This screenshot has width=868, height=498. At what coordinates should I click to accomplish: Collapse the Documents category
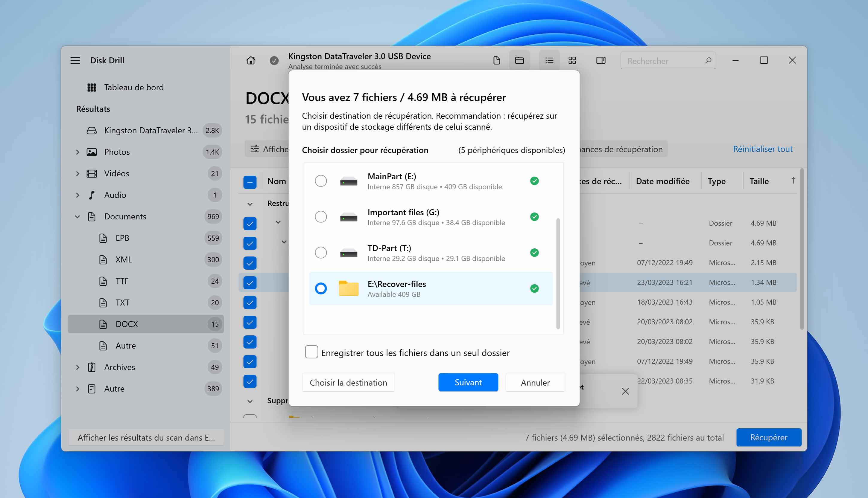78,217
